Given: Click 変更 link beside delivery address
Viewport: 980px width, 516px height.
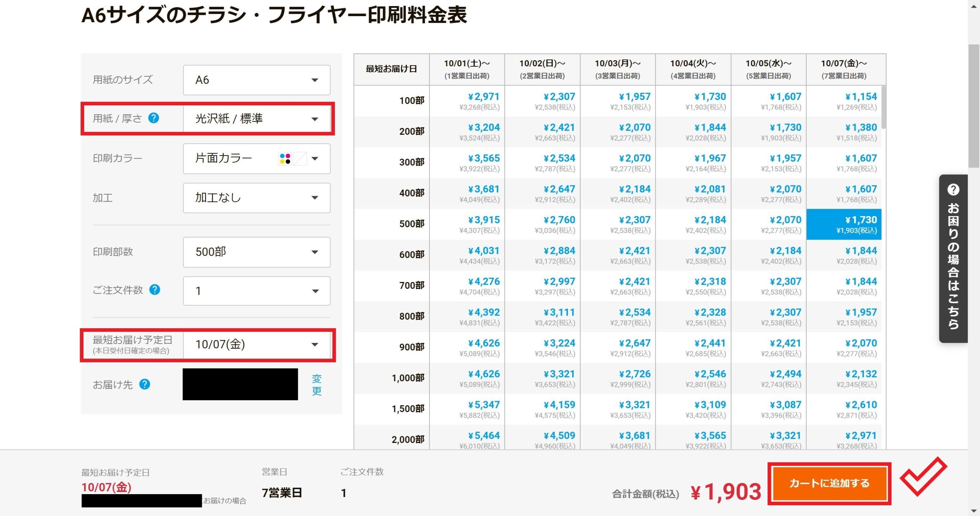Looking at the screenshot, I should tap(317, 385).
